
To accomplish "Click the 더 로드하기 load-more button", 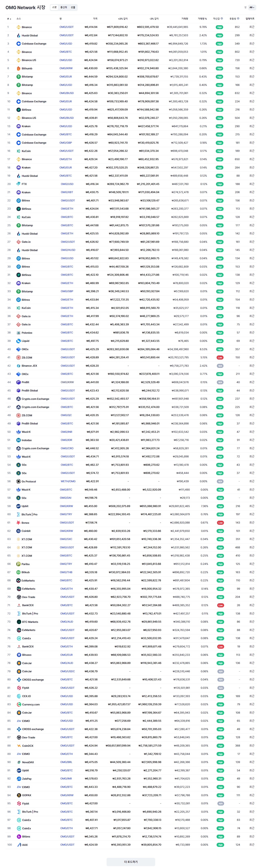I will [131, 862].
